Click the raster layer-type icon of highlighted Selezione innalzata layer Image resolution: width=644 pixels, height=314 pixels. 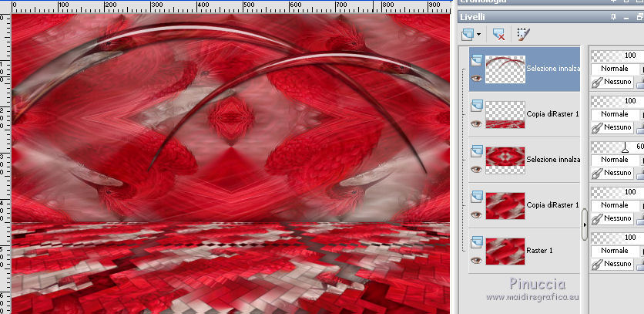point(476,61)
